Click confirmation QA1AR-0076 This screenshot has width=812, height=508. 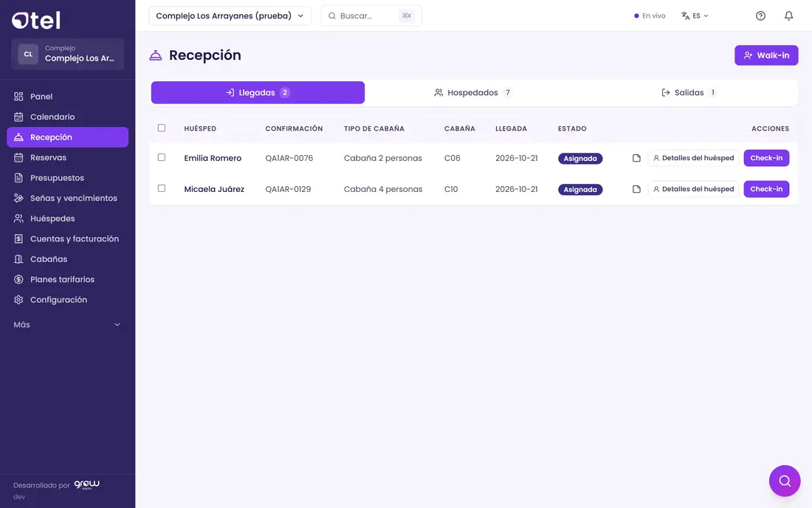coord(289,158)
